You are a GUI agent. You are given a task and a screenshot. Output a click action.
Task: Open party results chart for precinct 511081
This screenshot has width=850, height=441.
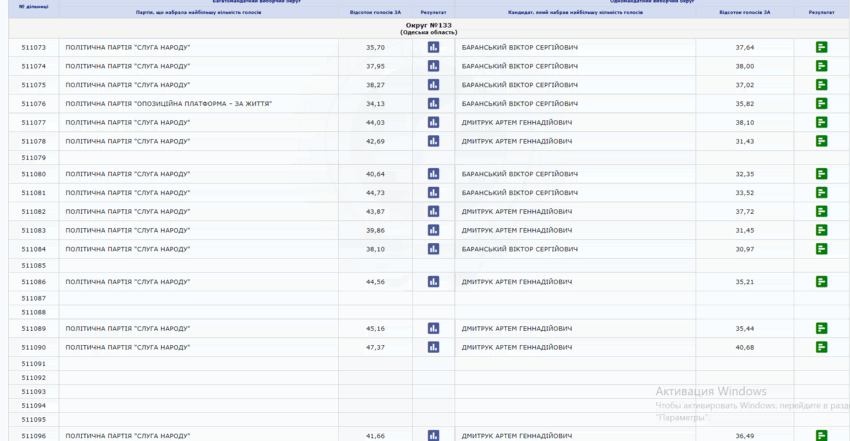433,193
